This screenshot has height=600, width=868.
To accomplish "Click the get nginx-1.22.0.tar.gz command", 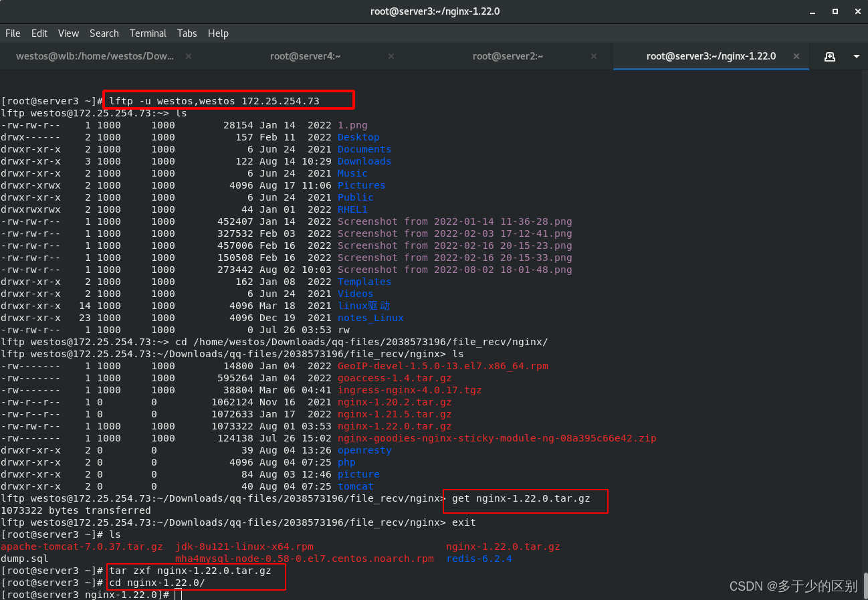I will 521,498.
